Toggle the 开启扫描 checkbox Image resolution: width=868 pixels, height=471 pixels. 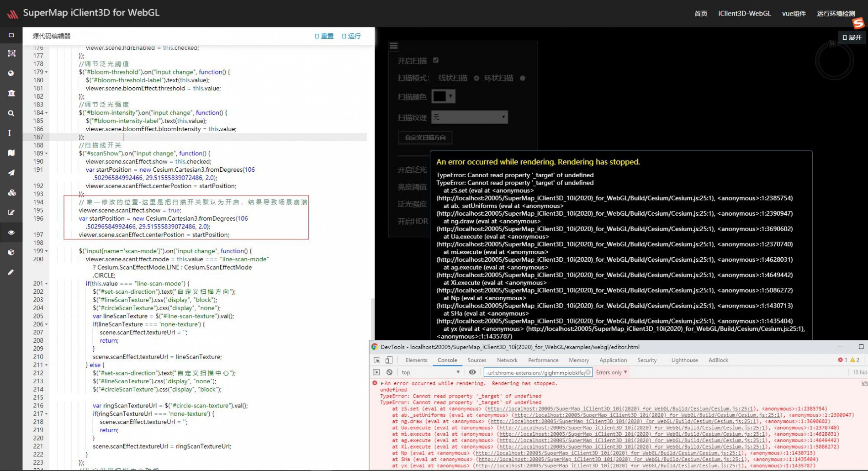pyautogui.click(x=436, y=60)
